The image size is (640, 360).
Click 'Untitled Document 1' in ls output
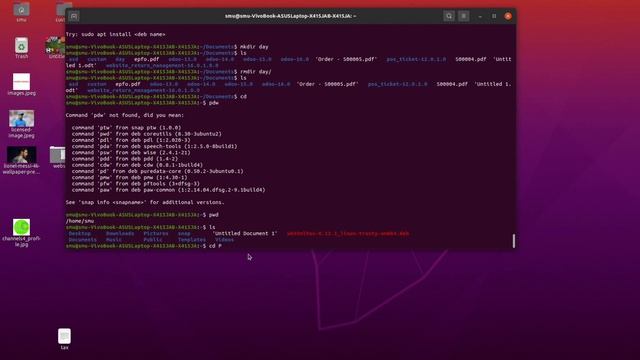pos(245,233)
